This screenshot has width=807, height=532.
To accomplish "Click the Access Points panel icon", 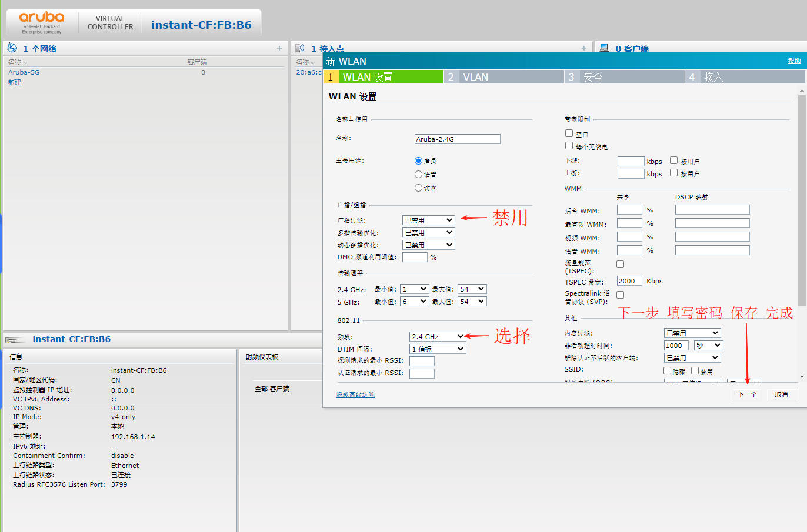I will point(299,48).
